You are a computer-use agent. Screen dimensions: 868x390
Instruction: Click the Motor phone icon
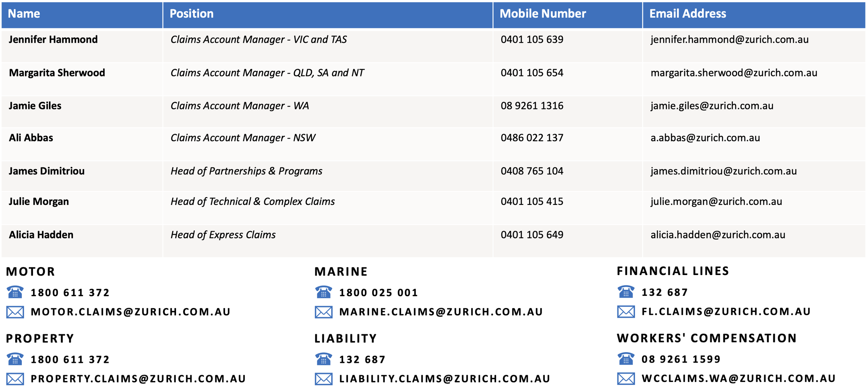15,292
